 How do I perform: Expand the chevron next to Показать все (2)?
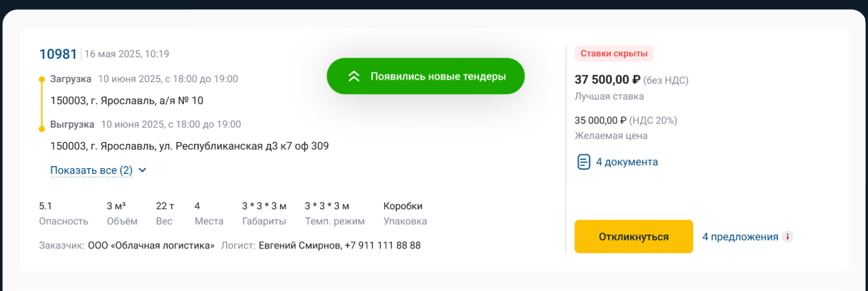(142, 170)
